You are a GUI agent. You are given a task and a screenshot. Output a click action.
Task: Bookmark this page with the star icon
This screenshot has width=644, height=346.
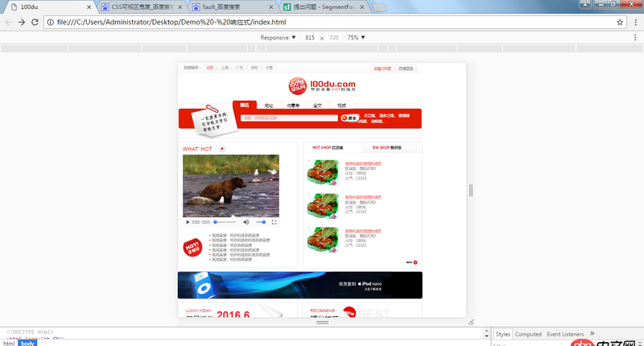(x=620, y=23)
